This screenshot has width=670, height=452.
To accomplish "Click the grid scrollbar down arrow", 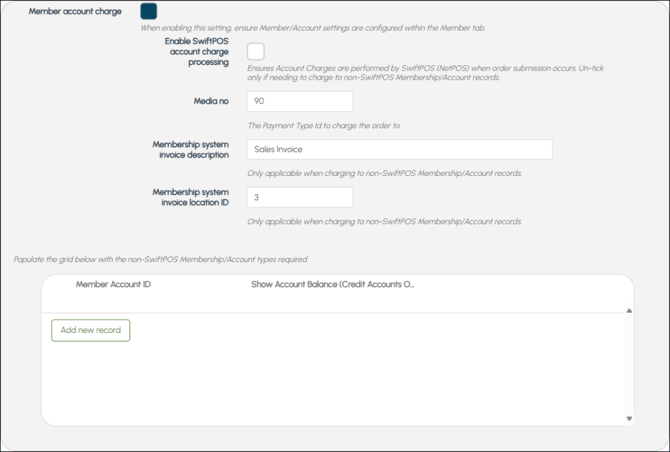I will pos(629,419).
